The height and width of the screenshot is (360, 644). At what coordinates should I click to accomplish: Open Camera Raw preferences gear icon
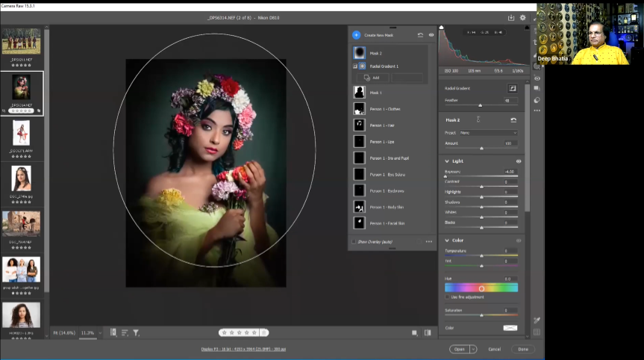pos(522,17)
